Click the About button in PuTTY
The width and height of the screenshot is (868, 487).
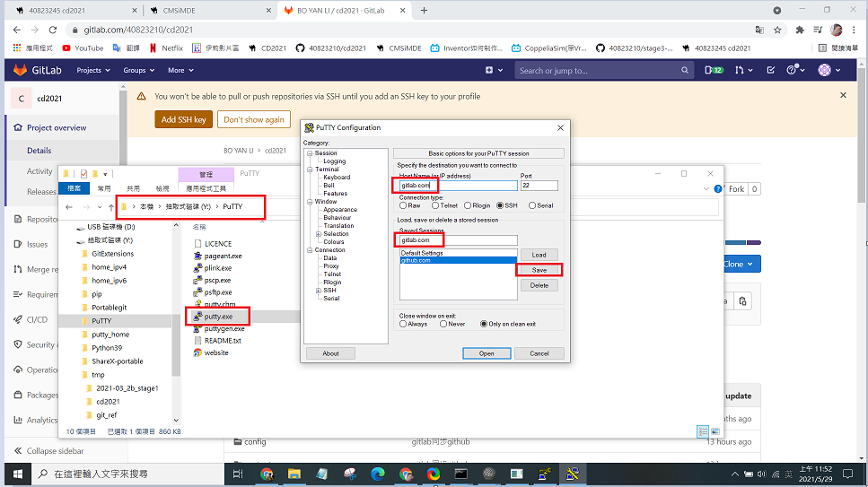[x=330, y=353]
